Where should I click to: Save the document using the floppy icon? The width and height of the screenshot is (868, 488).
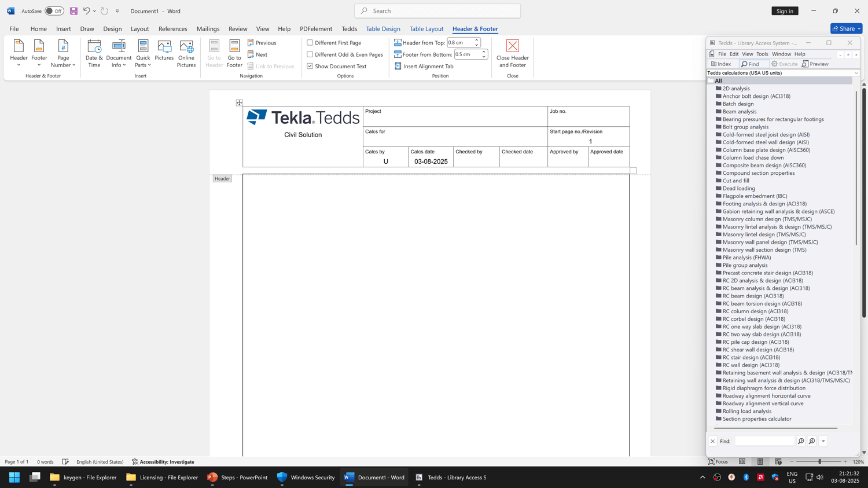point(73,11)
